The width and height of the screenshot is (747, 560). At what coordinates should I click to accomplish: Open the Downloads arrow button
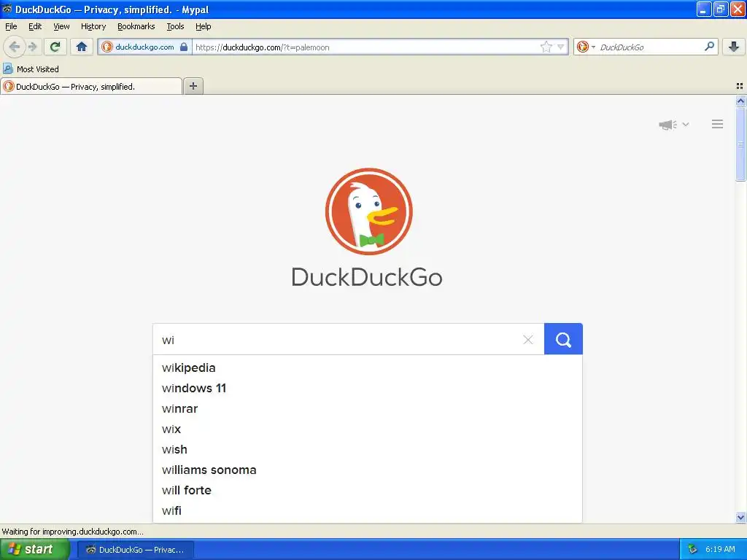tap(734, 47)
